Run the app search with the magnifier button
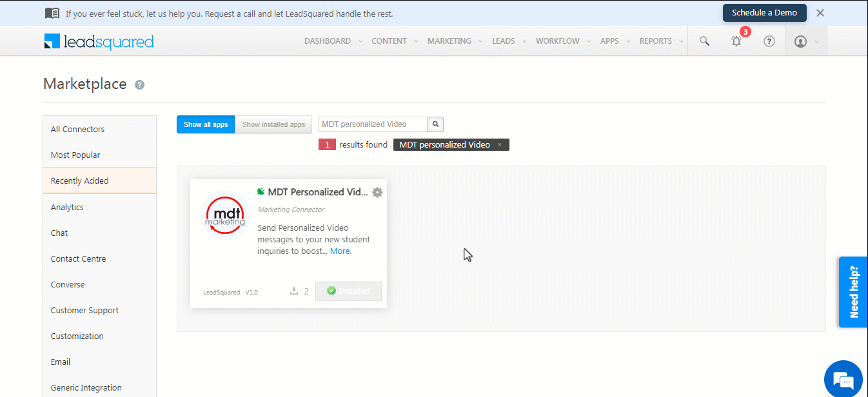The width and height of the screenshot is (868, 397). click(435, 124)
